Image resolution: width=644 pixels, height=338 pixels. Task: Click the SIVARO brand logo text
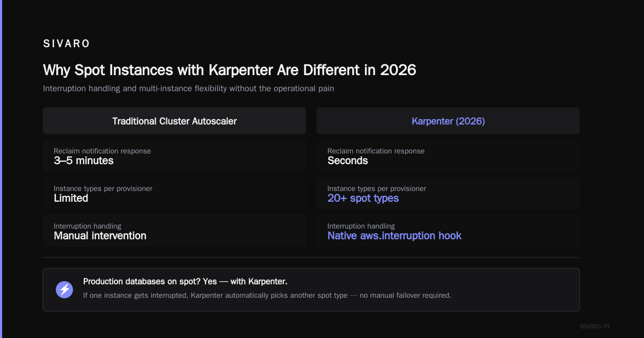click(67, 44)
